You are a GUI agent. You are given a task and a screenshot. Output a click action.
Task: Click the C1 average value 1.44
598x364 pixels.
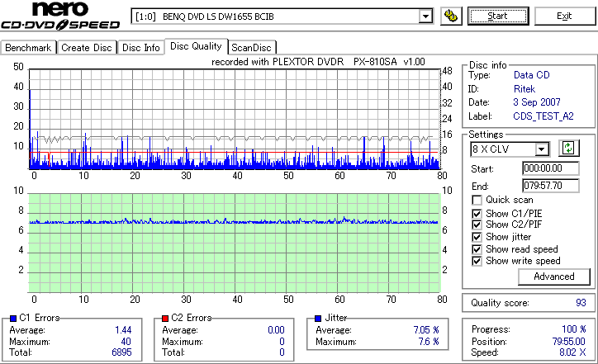point(123,330)
